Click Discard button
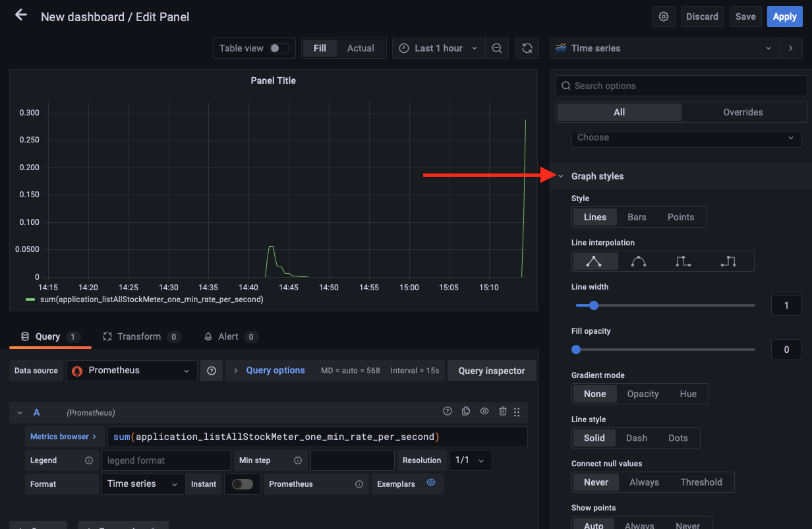Screen dimensions: 812x529 coord(702,16)
